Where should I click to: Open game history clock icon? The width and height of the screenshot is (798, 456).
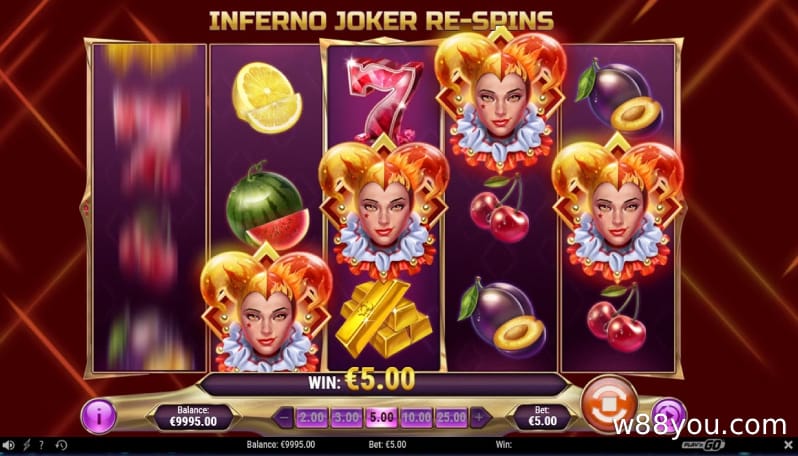coord(61,445)
